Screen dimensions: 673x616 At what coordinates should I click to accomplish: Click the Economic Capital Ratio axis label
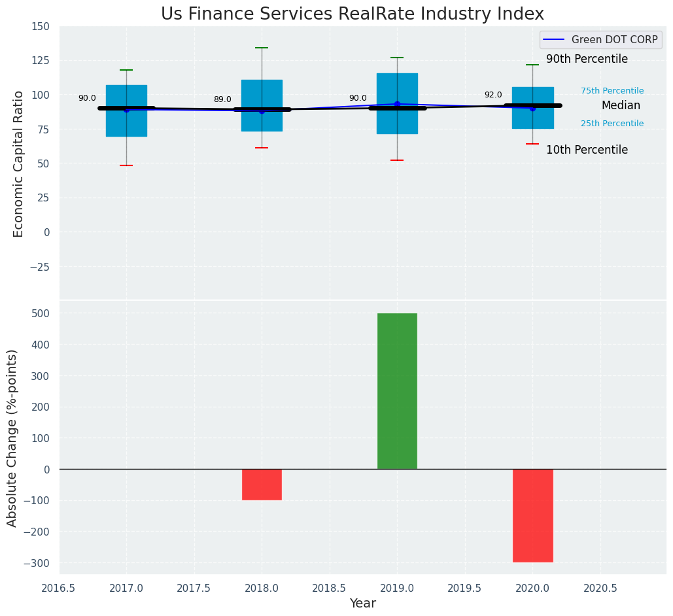tap(18, 163)
